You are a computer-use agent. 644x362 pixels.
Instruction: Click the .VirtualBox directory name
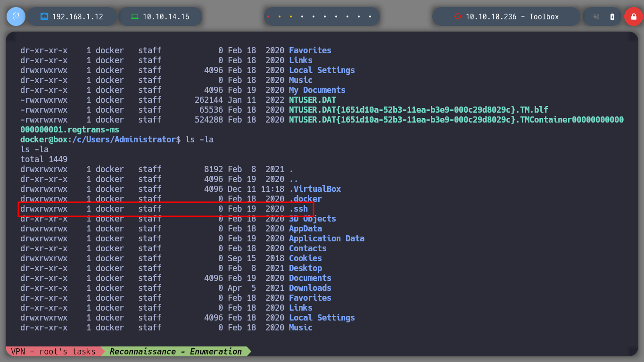tap(315, 189)
